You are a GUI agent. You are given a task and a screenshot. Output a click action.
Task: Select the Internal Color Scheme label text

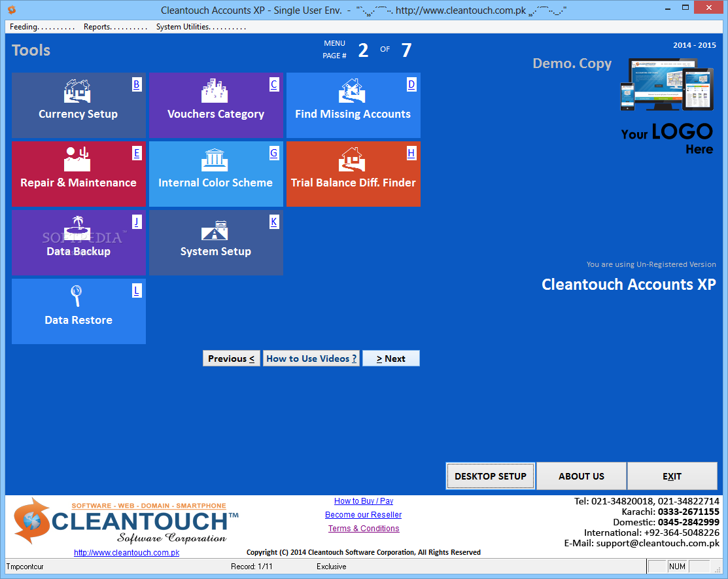215,183
